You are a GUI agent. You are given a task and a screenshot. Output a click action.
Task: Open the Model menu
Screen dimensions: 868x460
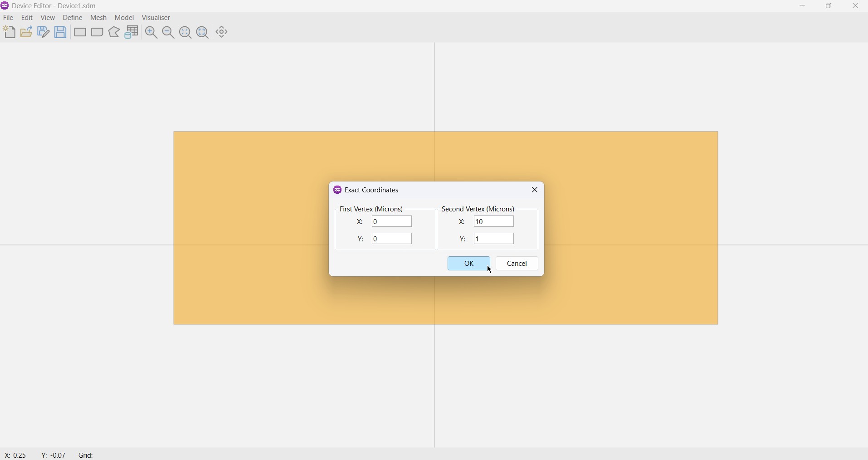click(x=125, y=18)
